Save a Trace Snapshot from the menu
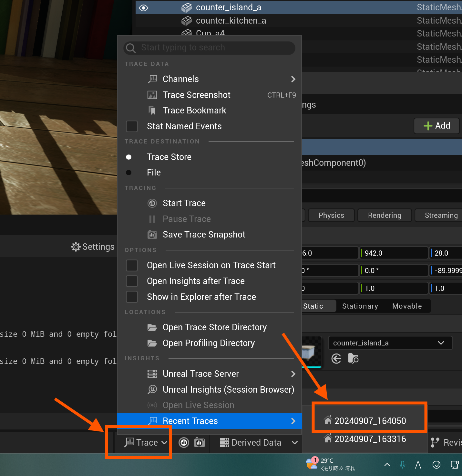Image resolution: width=462 pixels, height=476 pixels. (209, 235)
